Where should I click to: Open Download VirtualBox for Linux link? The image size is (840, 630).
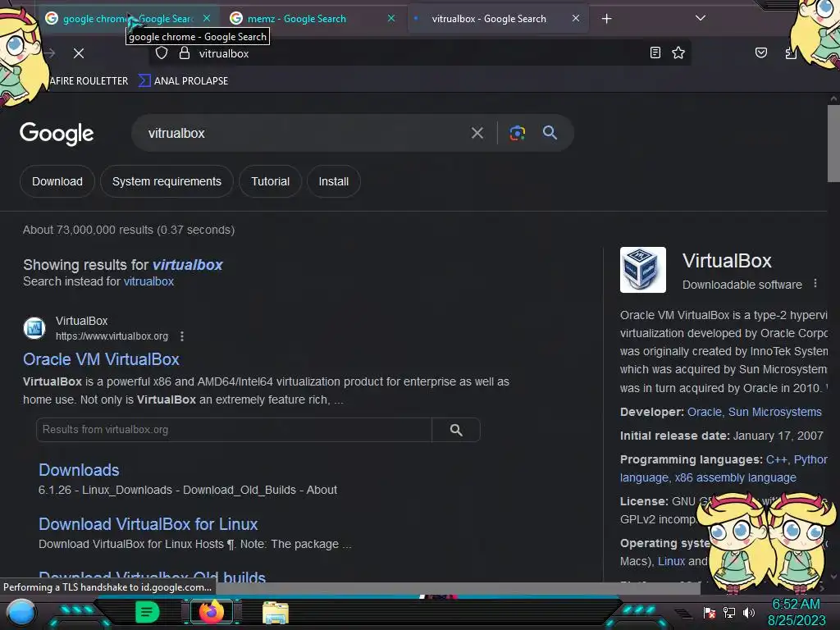148,524
